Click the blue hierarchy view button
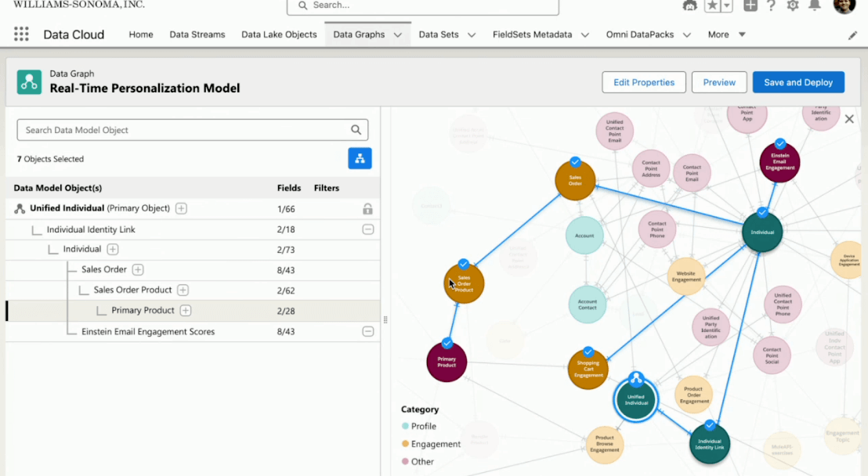Screen dimensions: 868x476 click(x=360, y=158)
